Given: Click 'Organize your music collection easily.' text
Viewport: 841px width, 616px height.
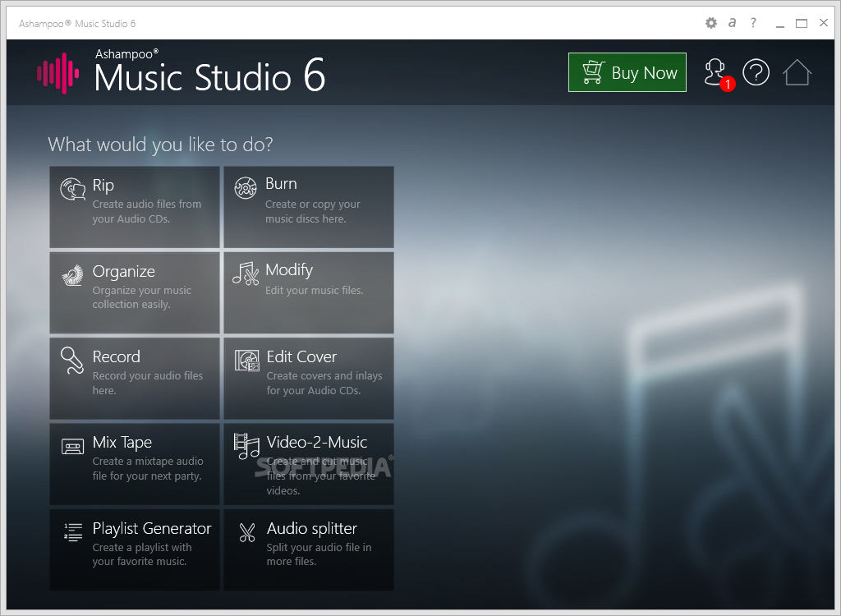Looking at the screenshot, I should pos(141,297).
